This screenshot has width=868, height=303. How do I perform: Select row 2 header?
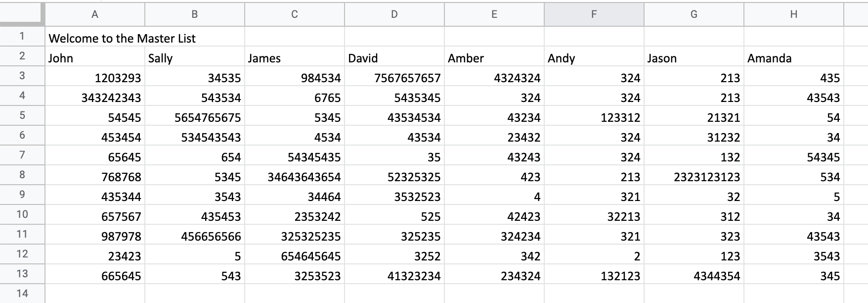[22, 56]
